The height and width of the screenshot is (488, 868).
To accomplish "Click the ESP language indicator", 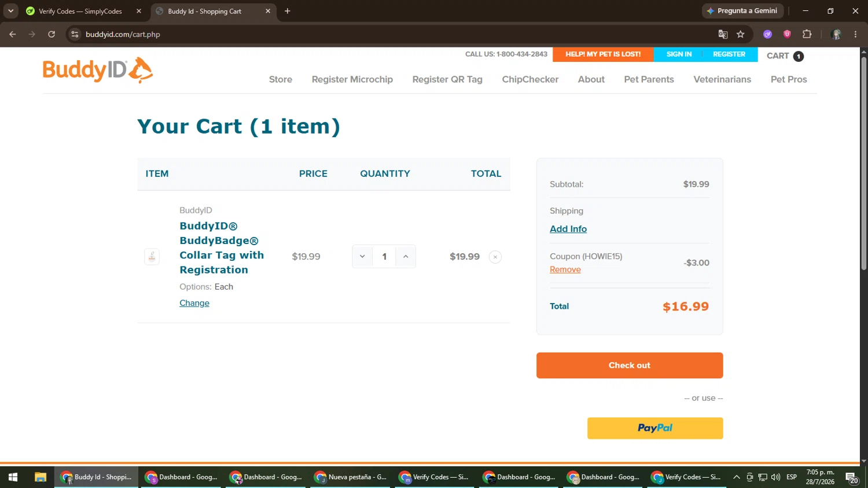I will point(792,477).
